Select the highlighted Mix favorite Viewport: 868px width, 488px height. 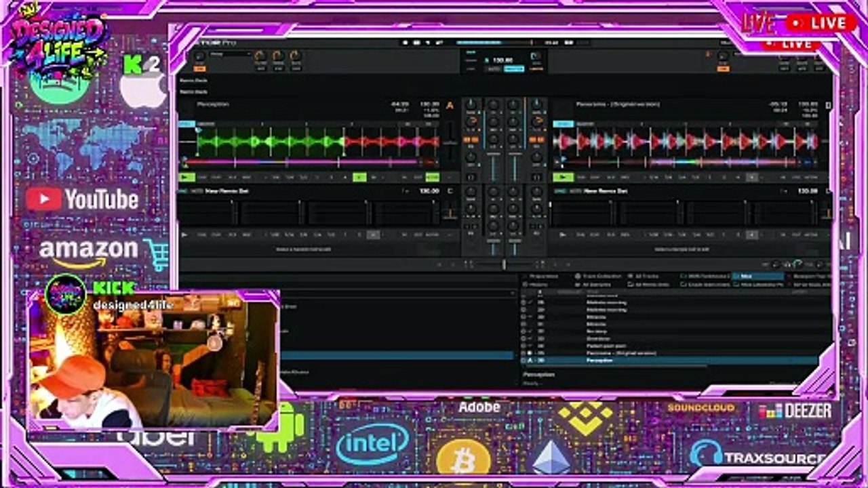point(758,276)
